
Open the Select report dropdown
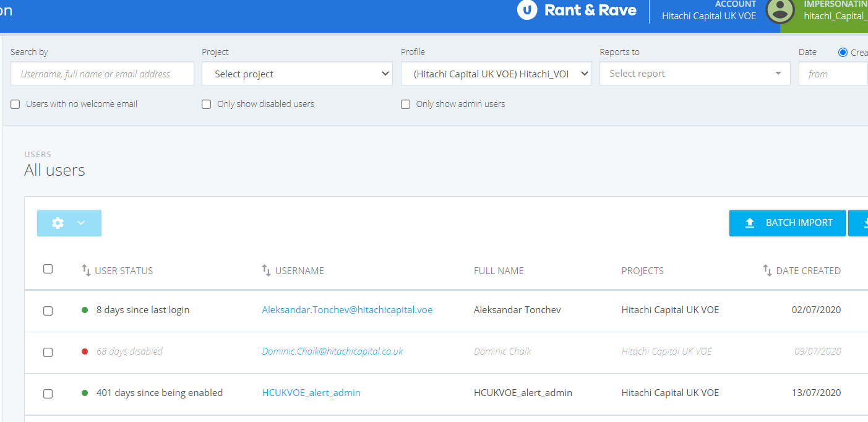tap(695, 74)
